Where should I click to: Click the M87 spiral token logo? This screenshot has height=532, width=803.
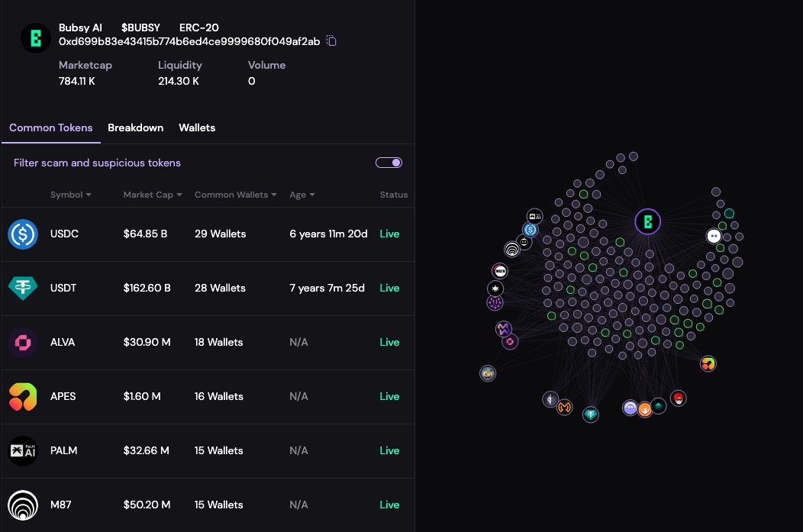[x=23, y=505]
